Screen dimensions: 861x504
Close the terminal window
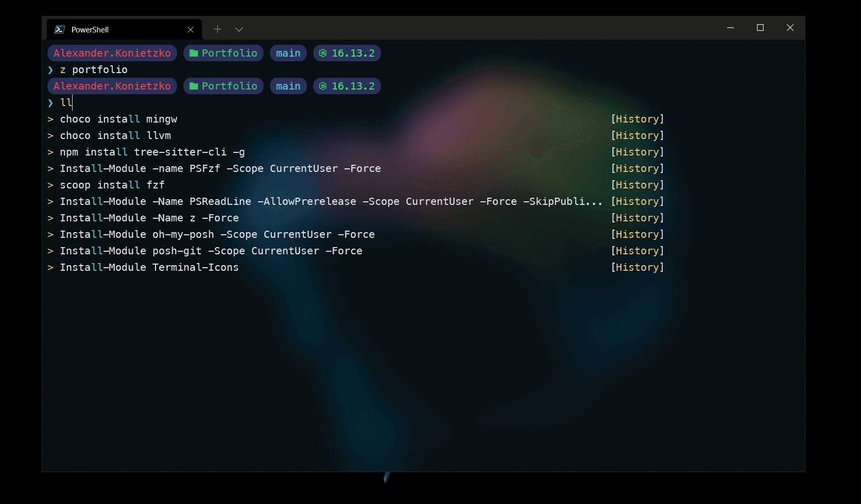[790, 27]
